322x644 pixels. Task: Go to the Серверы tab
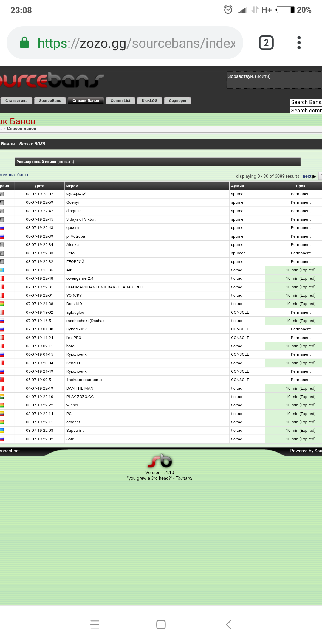(177, 101)
